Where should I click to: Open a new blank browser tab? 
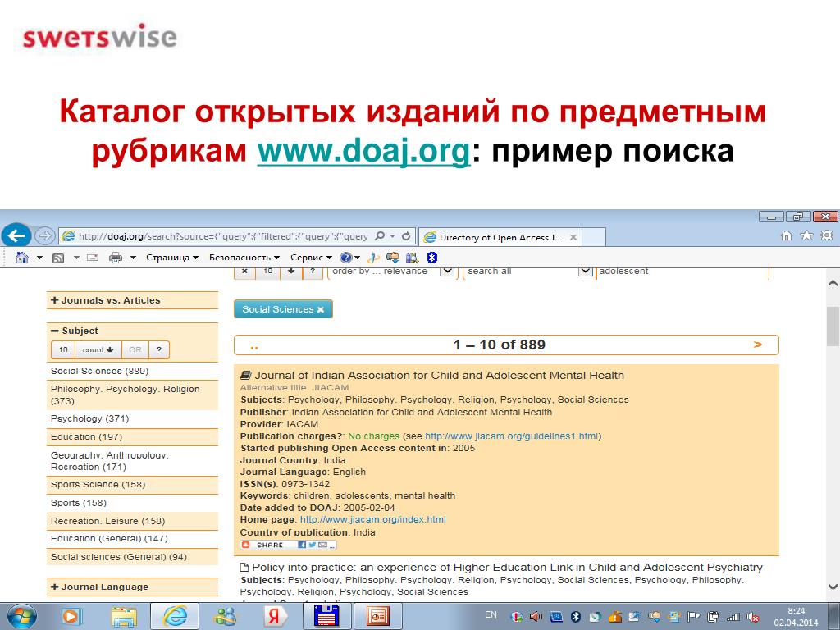point(594,237)
